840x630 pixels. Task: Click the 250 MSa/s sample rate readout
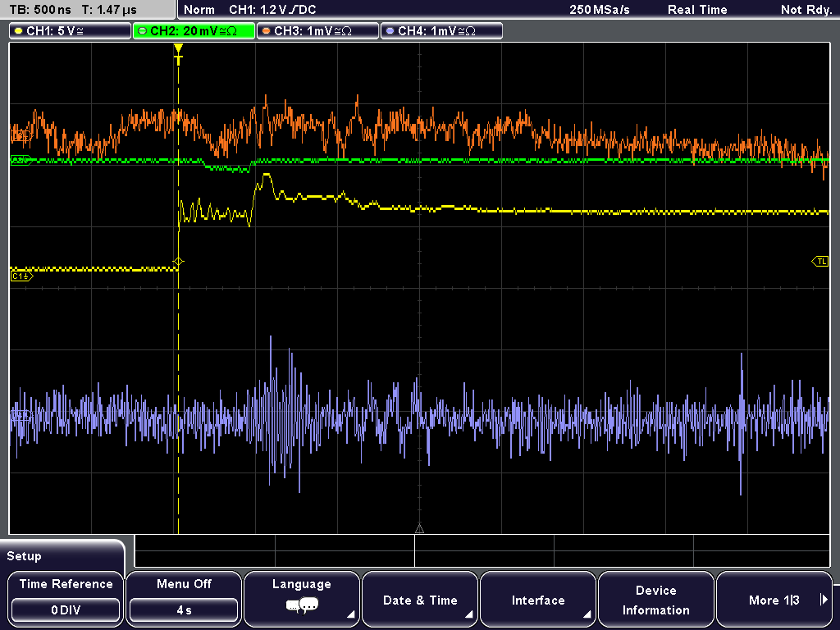600,10
